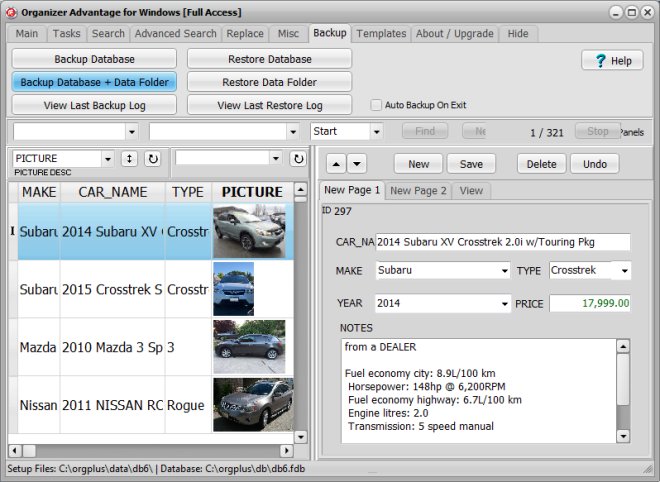Create a record with New button
660x482 pixels.
[x=418, y=164]
